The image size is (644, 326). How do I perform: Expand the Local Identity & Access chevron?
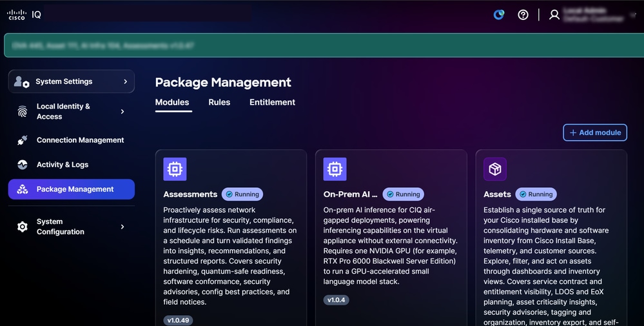[122, 112]
